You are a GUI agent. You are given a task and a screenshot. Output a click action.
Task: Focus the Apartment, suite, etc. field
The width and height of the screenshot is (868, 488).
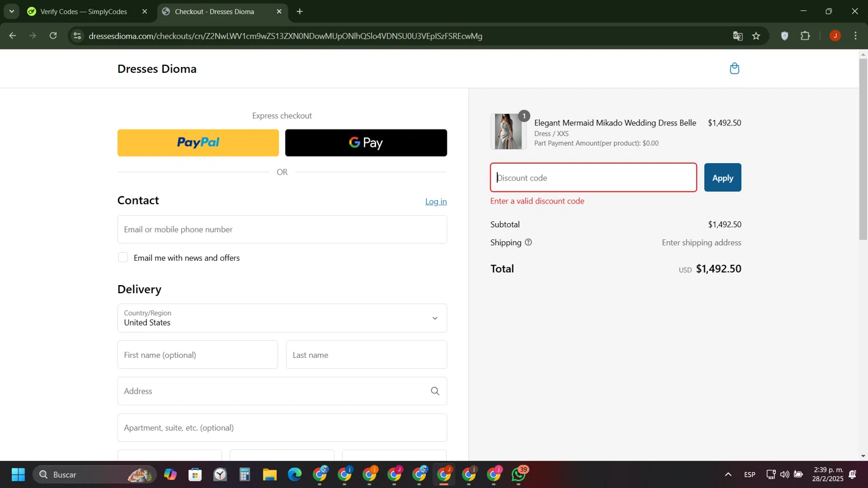click(282, 428)
